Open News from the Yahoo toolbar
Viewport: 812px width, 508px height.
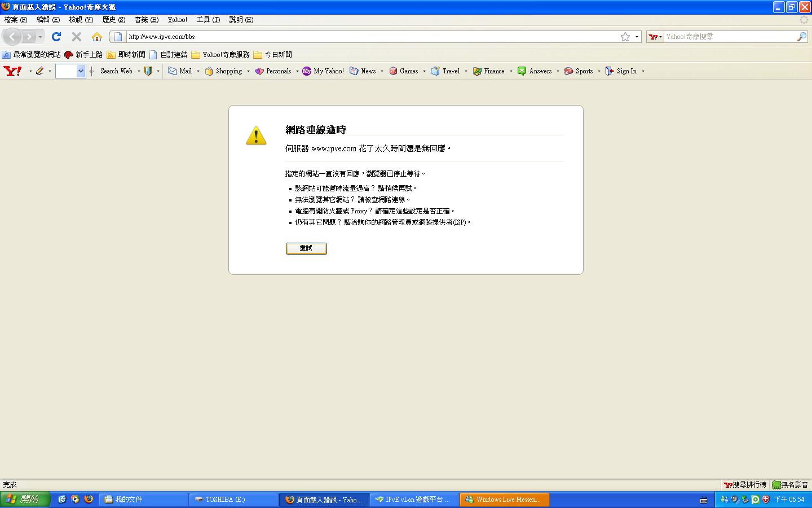pyautogui.click(x=363, y=71)
